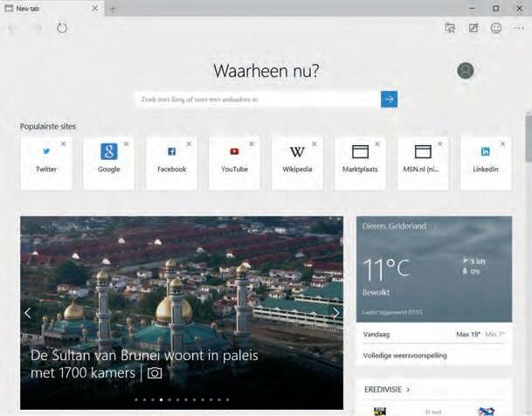532x416 pixels.
Task: Open the More actions ellipsis menu
Action: click(x=519, y=28)
